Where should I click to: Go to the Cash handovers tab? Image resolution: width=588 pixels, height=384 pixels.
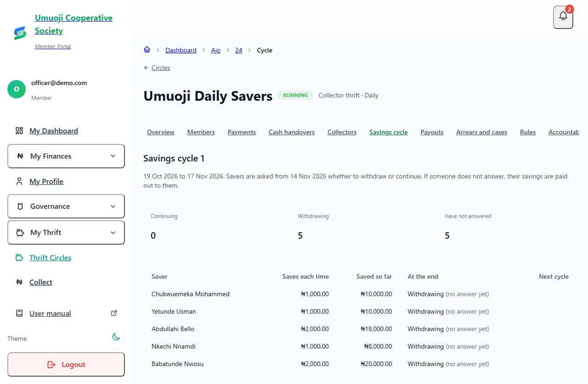292,132
